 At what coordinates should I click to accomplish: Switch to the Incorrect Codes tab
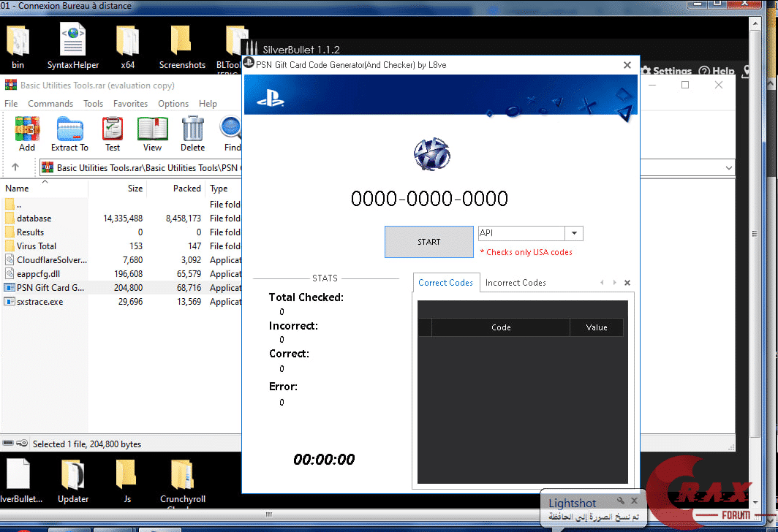coord(515,283)
